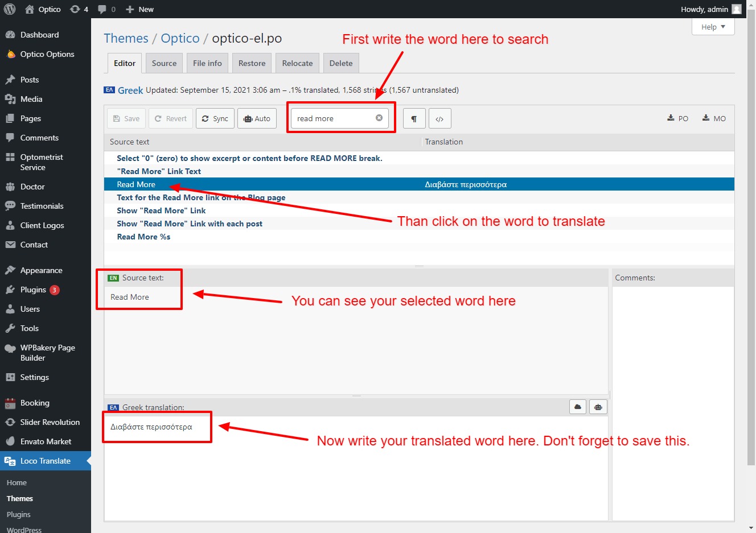Select the highlighted 'Read More' row
Viewport: 756px width, 533px height.
(x=419, y=184)
